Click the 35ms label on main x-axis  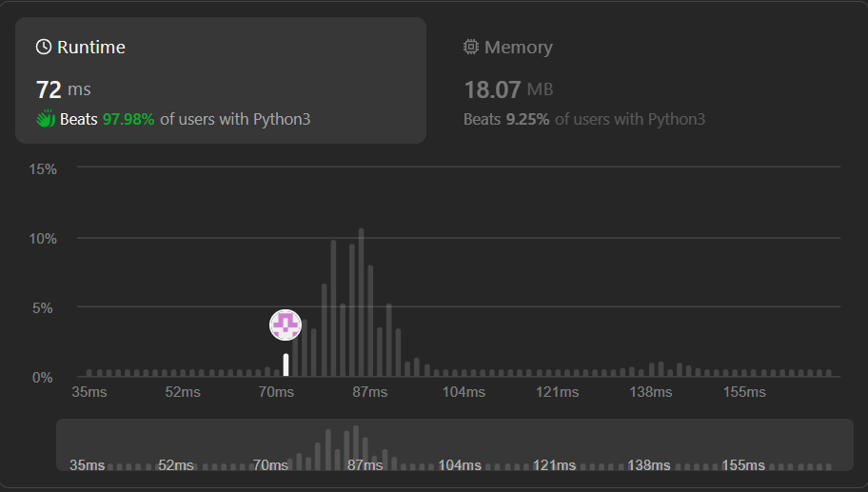pos(89,391)
